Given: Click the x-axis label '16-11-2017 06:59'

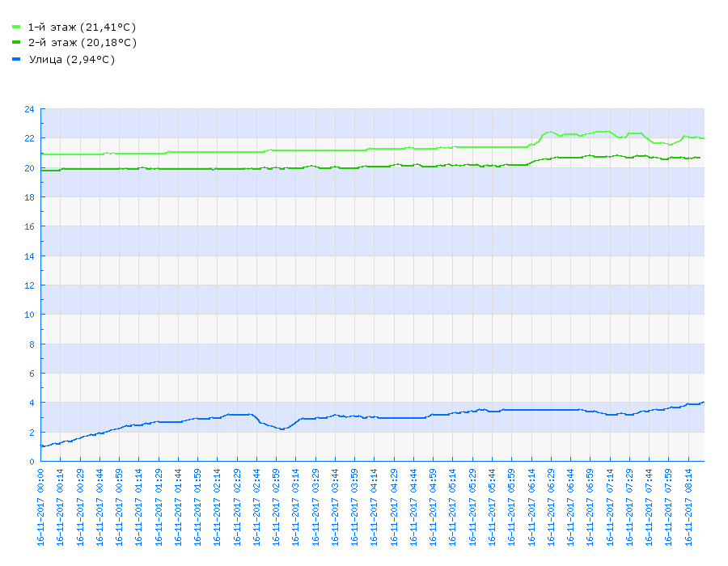Looking at the screenshot, I should coord(590,507).
